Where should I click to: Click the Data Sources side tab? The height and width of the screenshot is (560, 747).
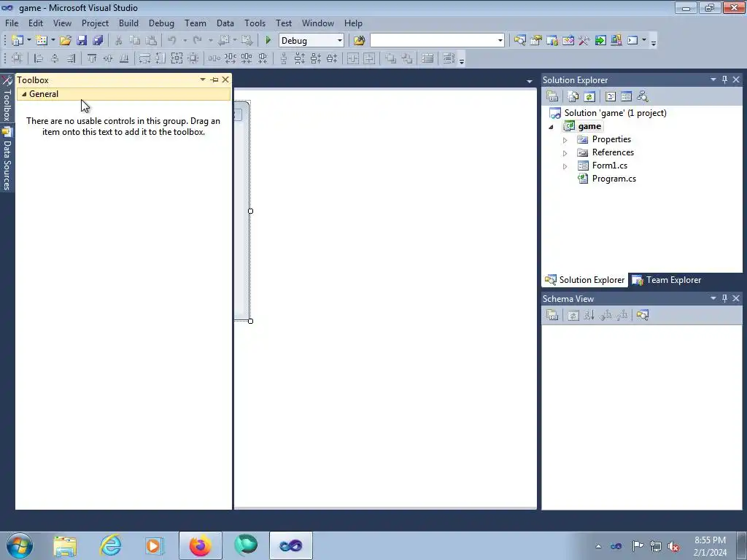coord(7,160)
